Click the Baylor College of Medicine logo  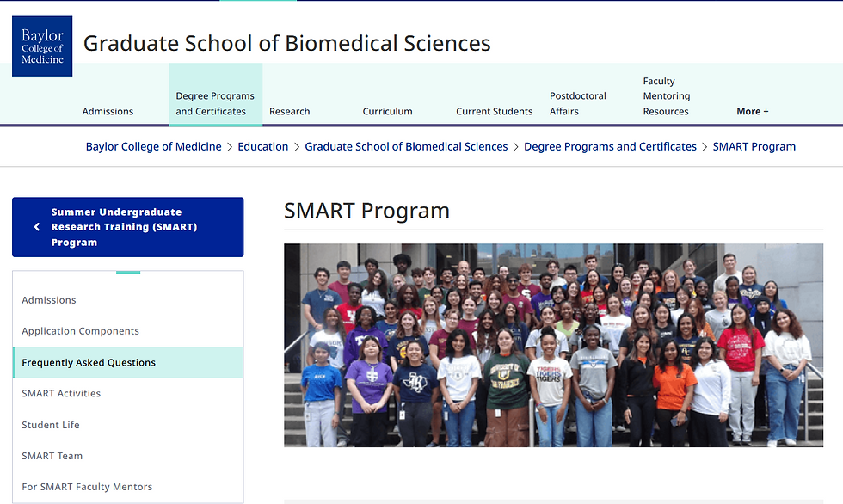[x=42, y=46]
